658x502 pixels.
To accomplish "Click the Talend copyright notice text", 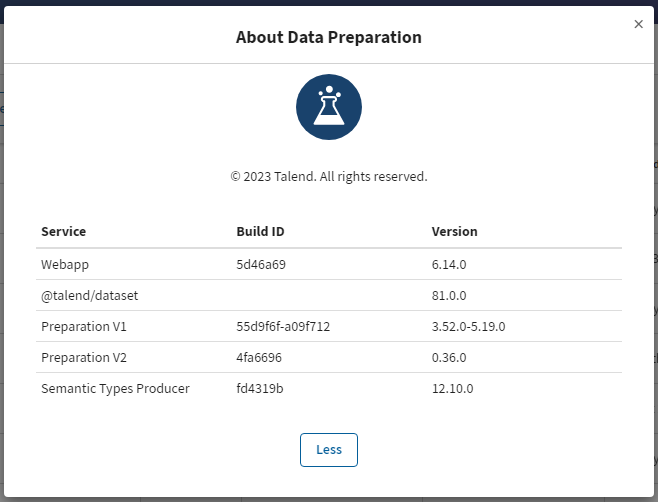I will (329, 176).
